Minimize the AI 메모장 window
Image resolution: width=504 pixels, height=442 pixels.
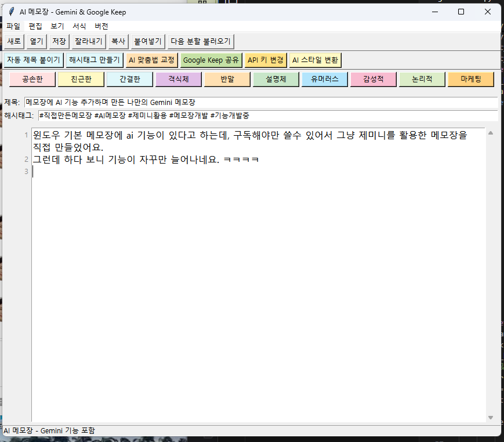pyautogui.click(x=435, y=12)
